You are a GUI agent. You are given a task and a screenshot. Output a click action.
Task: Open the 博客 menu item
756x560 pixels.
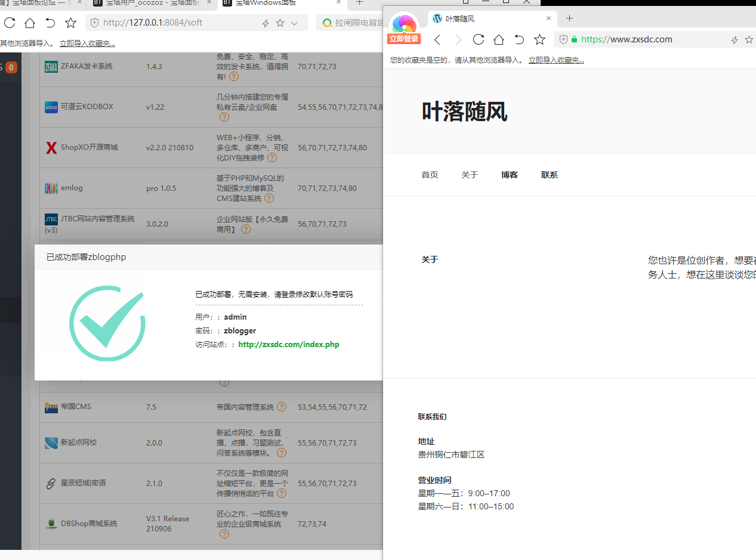[x=510, y=175]
